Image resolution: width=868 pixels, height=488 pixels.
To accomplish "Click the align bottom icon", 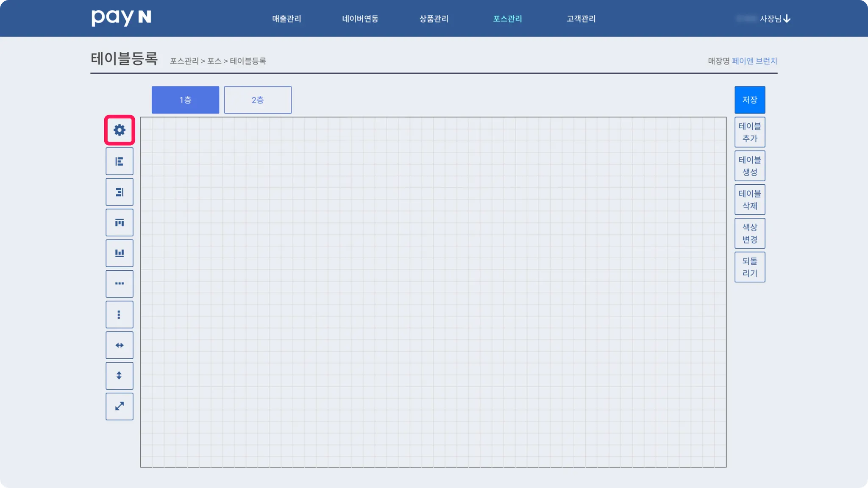I will pos(120,253).
